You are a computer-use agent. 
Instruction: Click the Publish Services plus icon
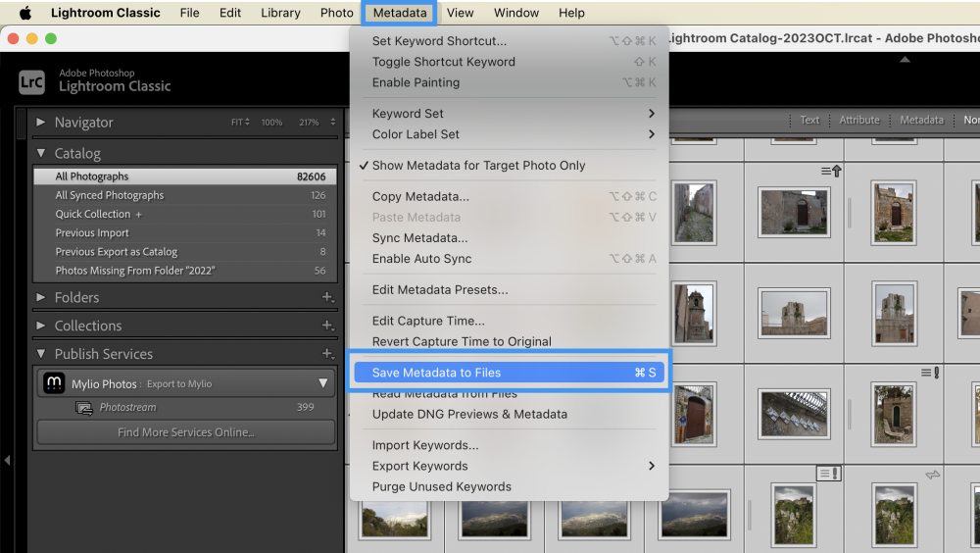(327, 354)
